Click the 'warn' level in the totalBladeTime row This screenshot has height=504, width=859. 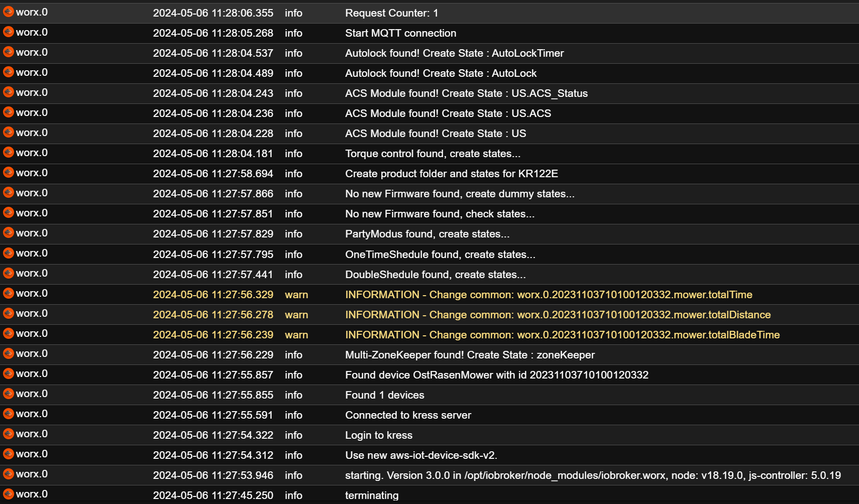pos(296,335)
